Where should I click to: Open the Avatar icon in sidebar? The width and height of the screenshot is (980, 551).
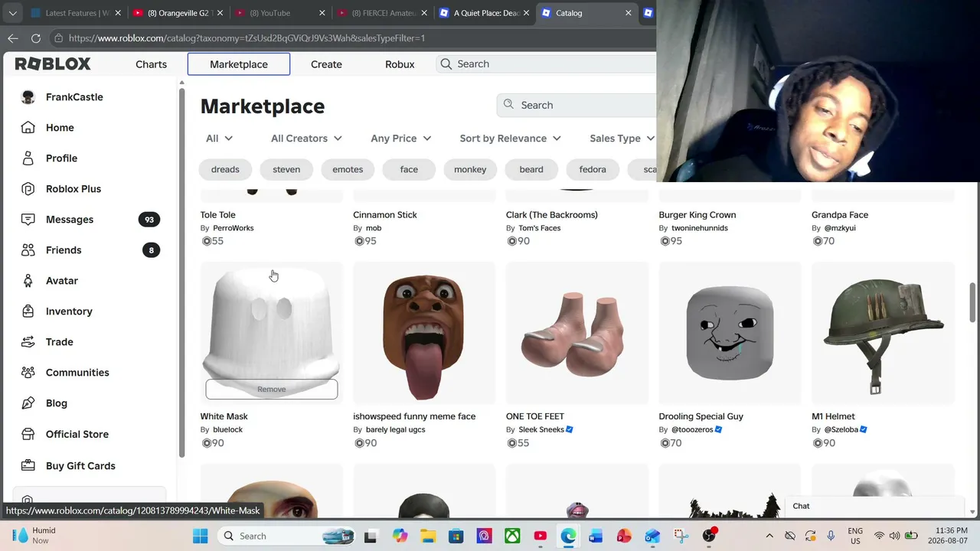pos(28,281)
